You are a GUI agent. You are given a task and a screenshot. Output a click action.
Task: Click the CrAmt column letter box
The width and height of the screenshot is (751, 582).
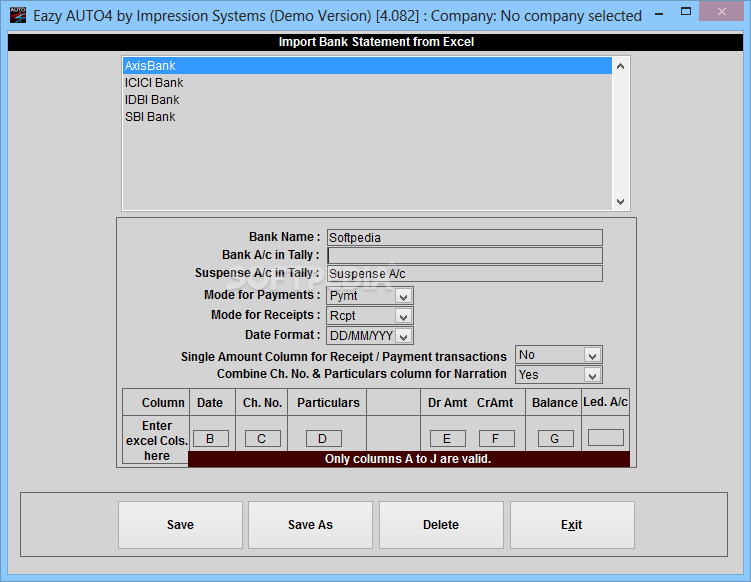(497, 438)
